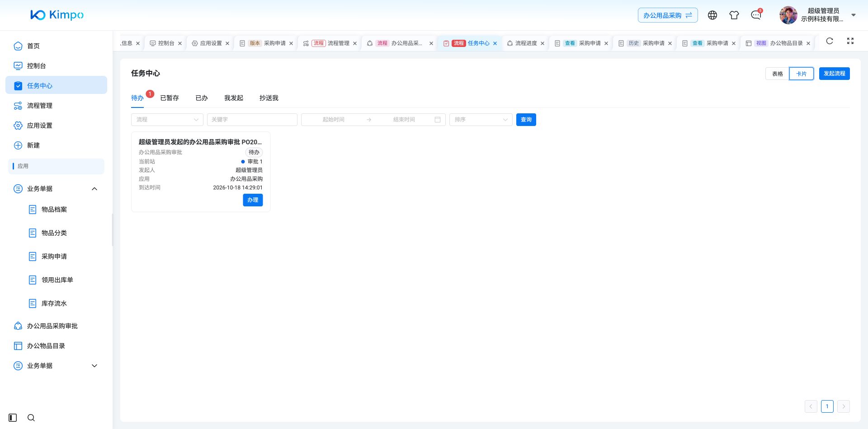Click 新建 in the sidebar
Viewport: 868px width, 429px height.
[56, 145]
